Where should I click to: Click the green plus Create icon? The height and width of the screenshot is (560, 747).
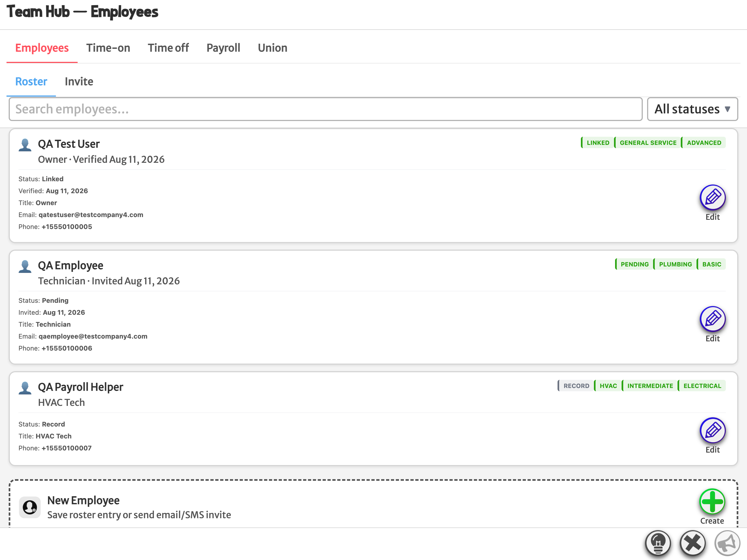point(712,502)
